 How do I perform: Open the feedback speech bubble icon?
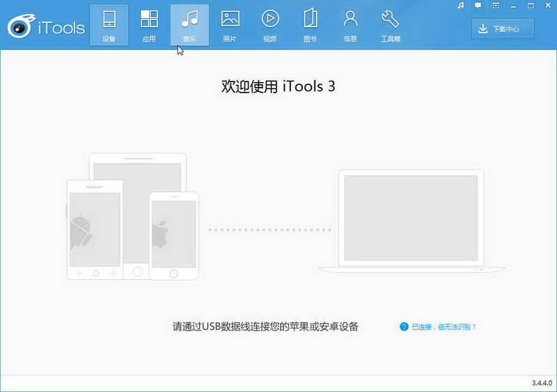(x=478, y=6)
